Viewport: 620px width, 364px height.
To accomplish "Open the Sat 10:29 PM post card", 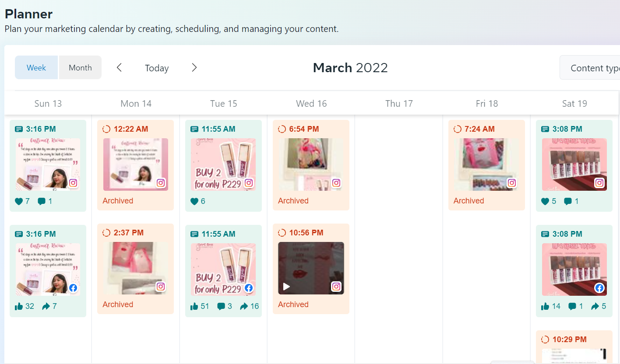I will click(574, 347).
